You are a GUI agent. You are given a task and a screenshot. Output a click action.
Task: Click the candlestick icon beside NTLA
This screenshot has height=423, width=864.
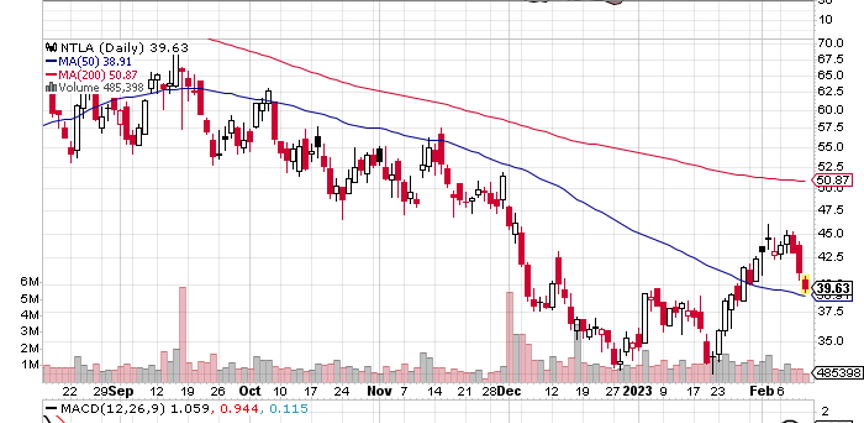52,48
